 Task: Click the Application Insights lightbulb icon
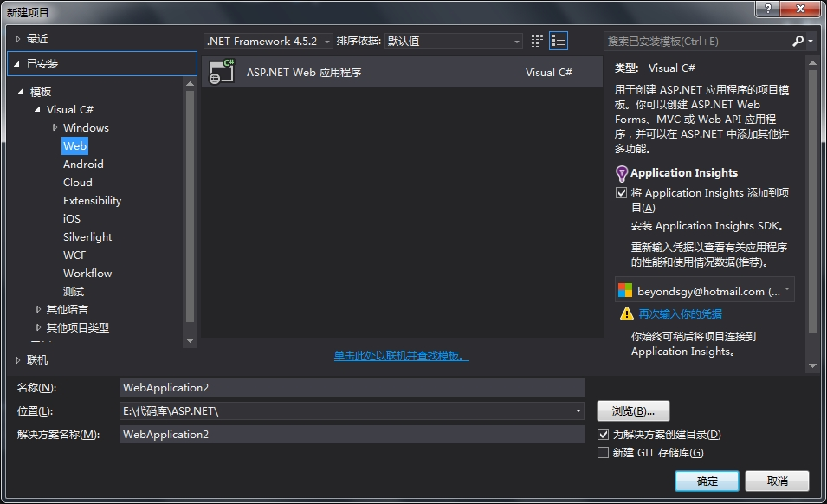(622, 173)
